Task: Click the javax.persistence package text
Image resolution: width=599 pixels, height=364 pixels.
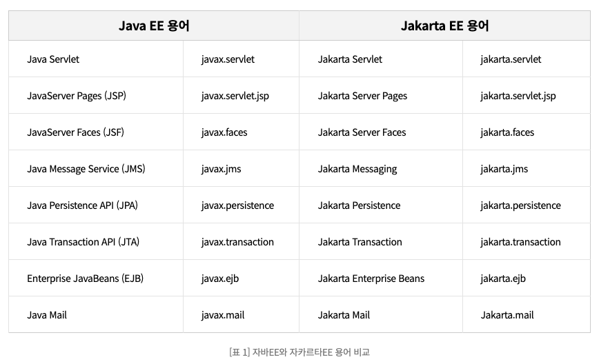Action: pos(237,205)
